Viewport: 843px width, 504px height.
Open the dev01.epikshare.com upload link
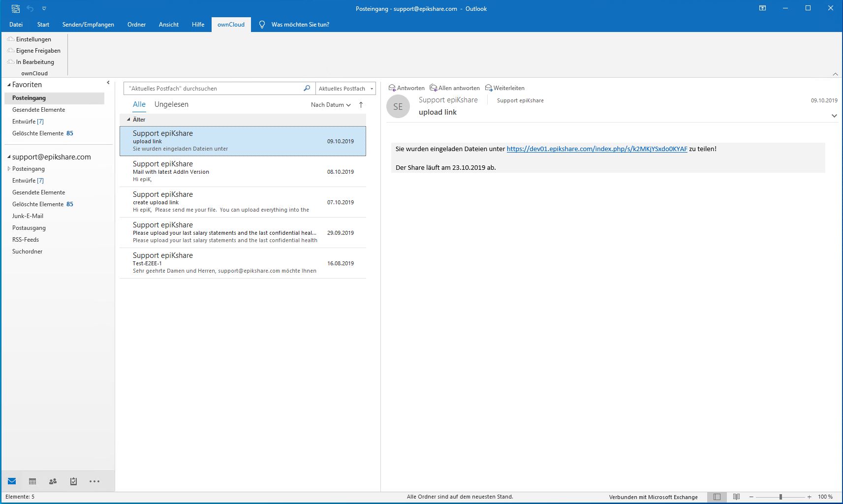(597, 149)
